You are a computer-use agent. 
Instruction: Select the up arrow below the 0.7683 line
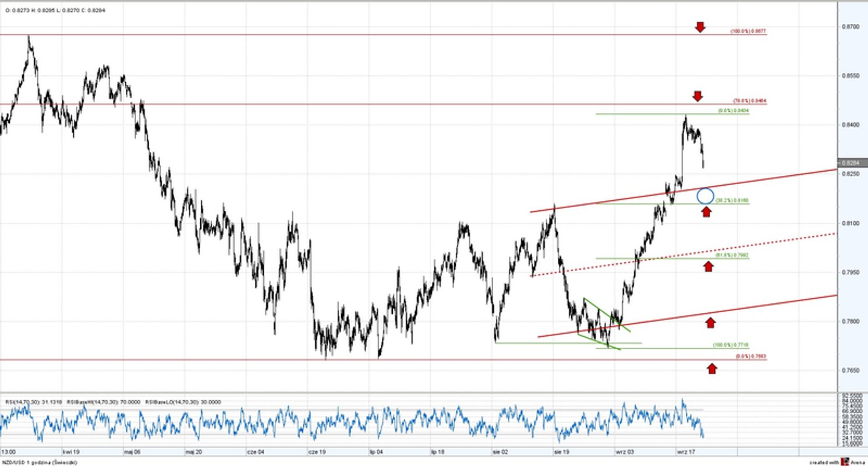[x=713, y=368]
